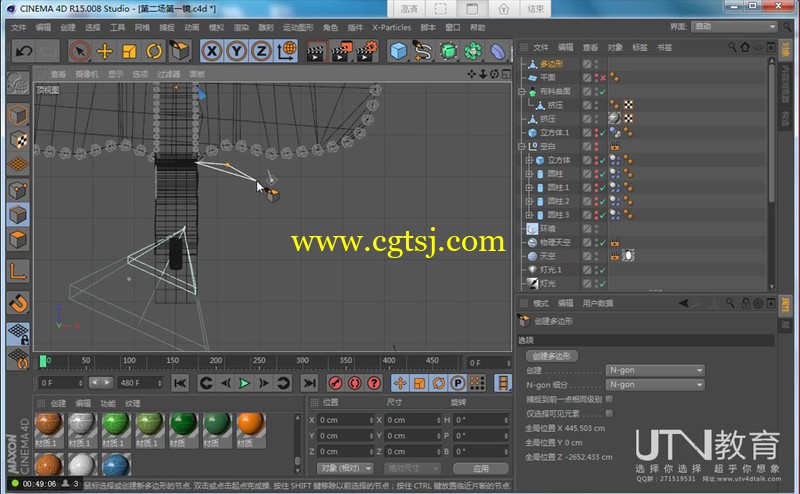Expand the 立方体 child object
800x494 pixels.
point(530,160)
